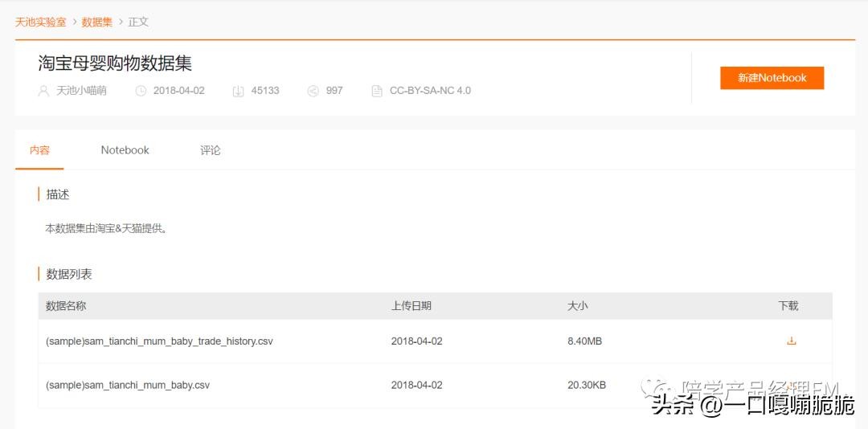Image resolution: width=868 pixels, height=429 pixels.
Task: Open author profile 天池小喵萌
Action: (81, 91)
